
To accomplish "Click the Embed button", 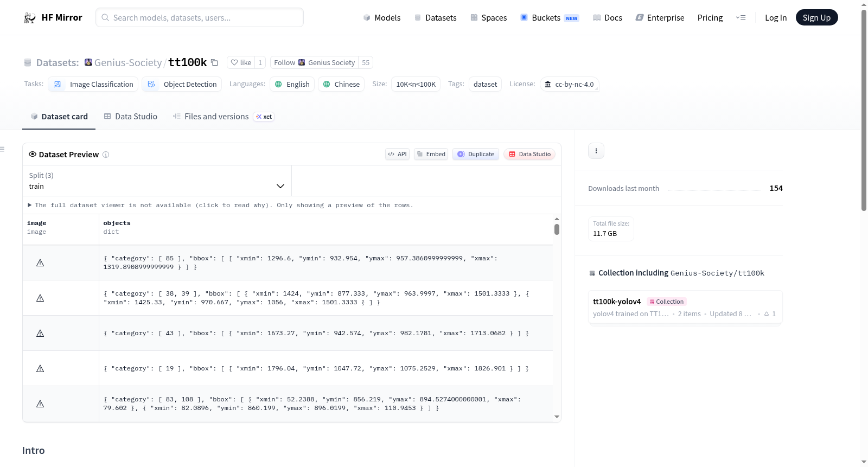I will click(x=431, y=154).
